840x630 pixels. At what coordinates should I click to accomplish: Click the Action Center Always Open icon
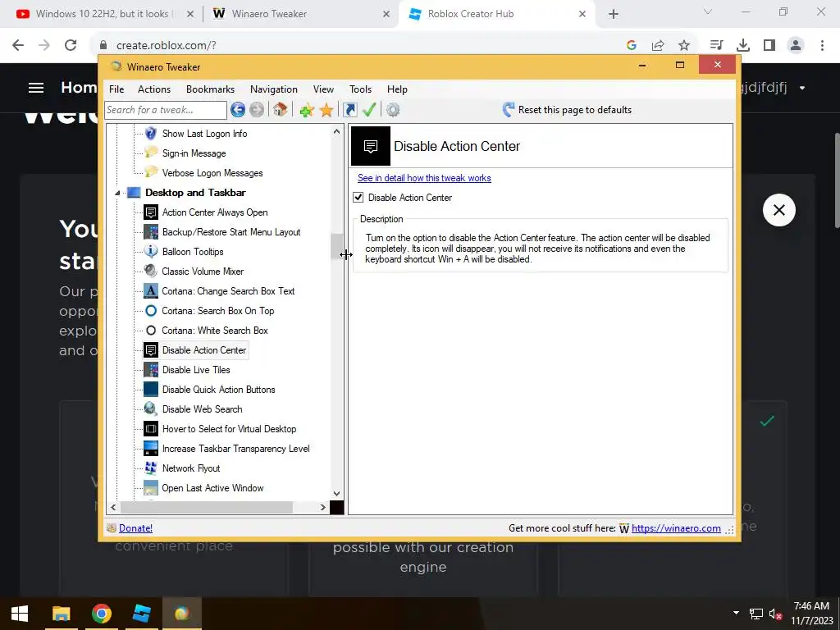tap(151, 212)
